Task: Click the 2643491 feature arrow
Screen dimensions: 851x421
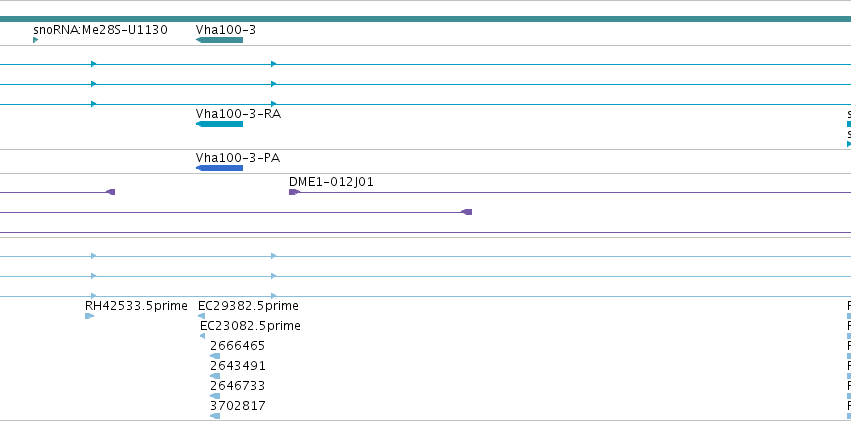Action: click(215, 376)
